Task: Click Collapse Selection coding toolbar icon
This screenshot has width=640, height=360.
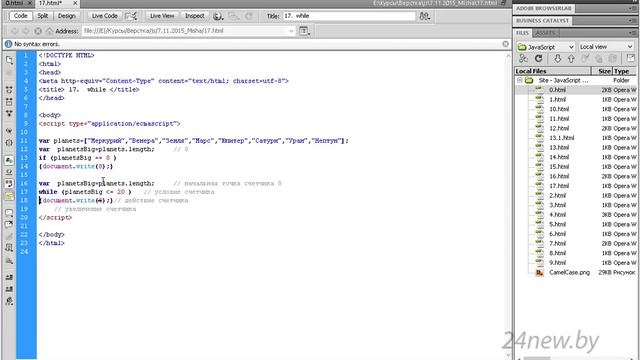Action: click(x=9, y=102)
